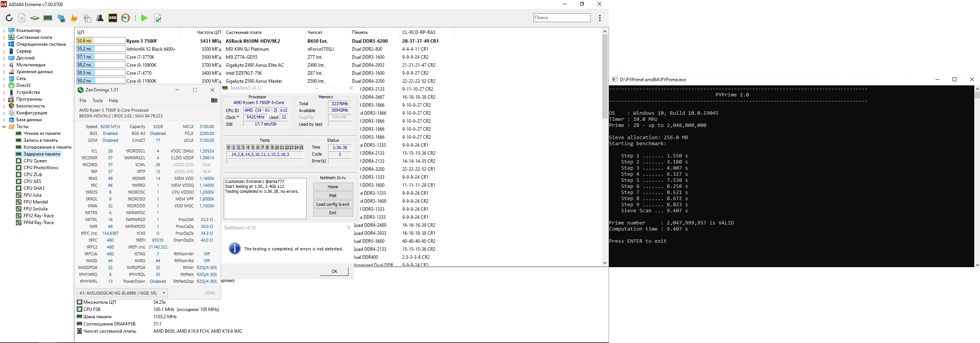Expand the Безопасность tree node

[4, 106]
